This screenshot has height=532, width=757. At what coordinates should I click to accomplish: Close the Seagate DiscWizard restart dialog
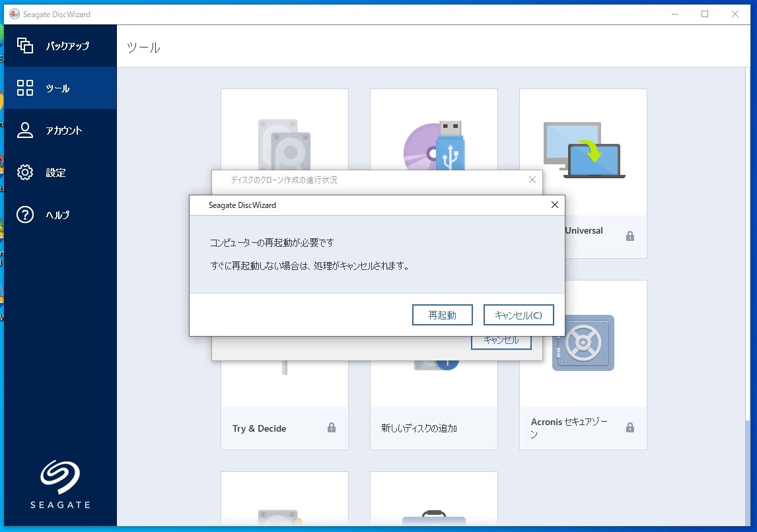[x=555, y=205]
